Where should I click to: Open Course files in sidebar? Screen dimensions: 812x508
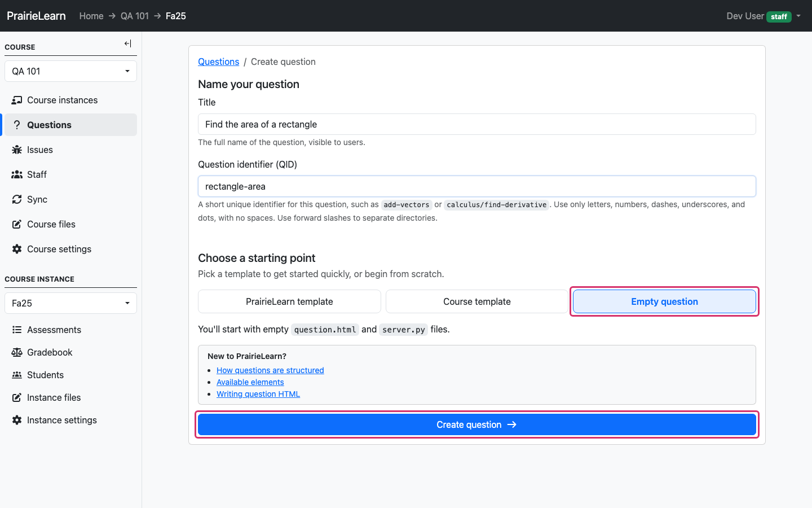(70, 224)
